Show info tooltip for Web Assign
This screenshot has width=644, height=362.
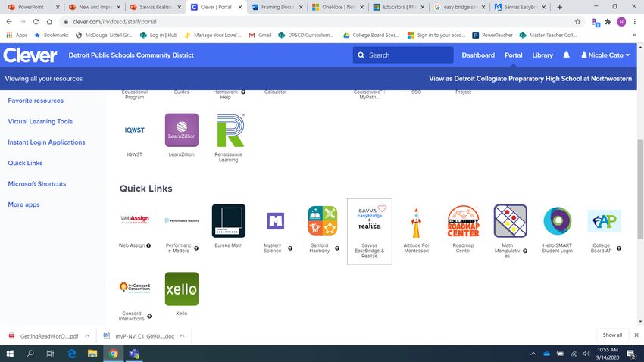pos(148,245)
